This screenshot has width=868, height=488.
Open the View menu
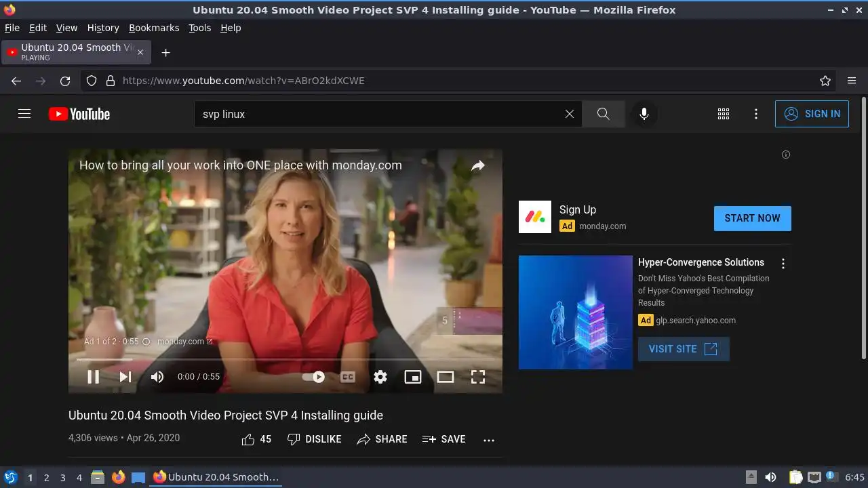[x=66, y=28]
